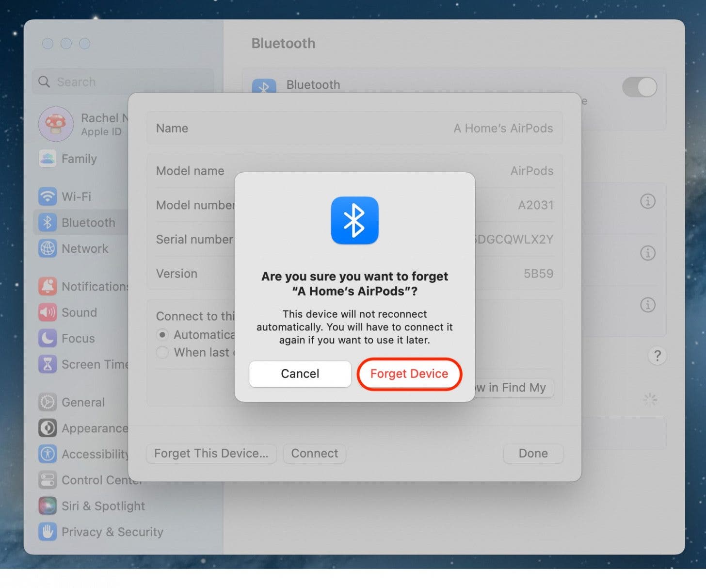Click the Search field in sidebar
The image size is (706, 588).
point(124,82)
